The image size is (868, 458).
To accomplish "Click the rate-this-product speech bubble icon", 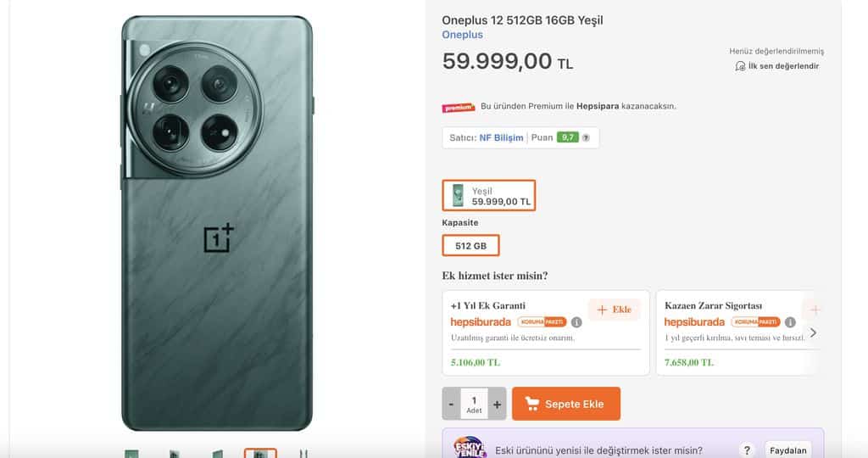I will (x=739, y=66).
